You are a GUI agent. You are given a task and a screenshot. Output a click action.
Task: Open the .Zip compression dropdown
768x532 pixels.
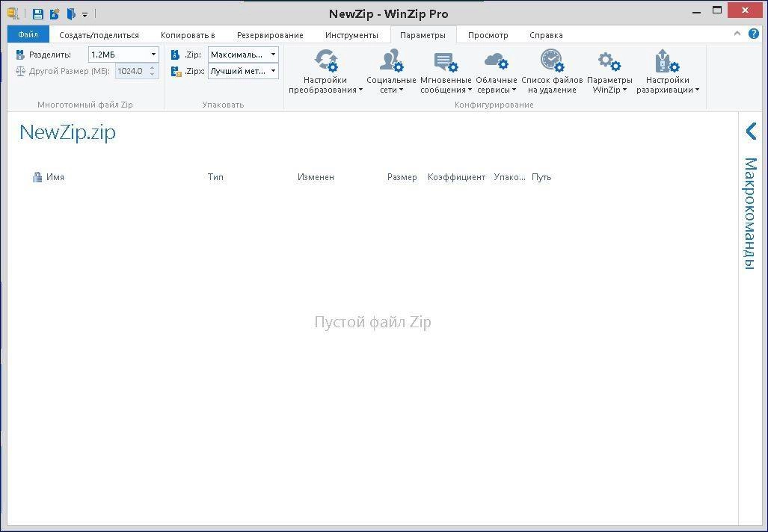[x=244, y=55]
